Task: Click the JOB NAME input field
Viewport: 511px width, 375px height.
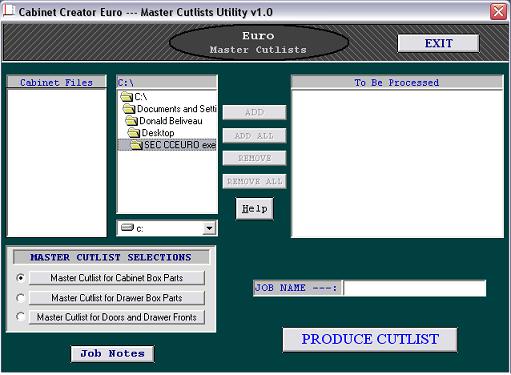Action: point(415,288)
